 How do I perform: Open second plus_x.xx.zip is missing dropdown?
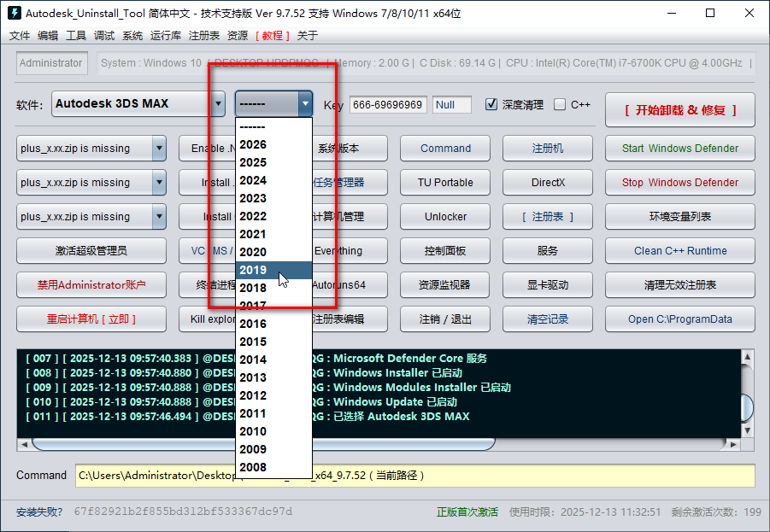91,183
